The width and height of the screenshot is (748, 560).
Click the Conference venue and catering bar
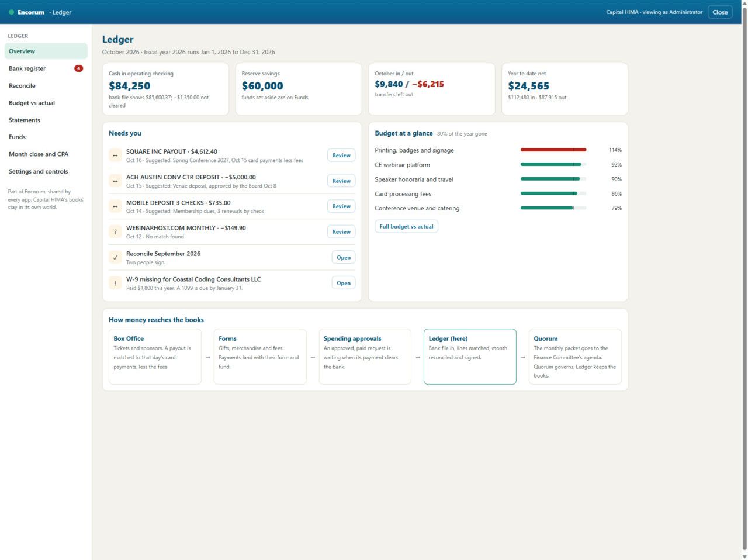(553, 208)
